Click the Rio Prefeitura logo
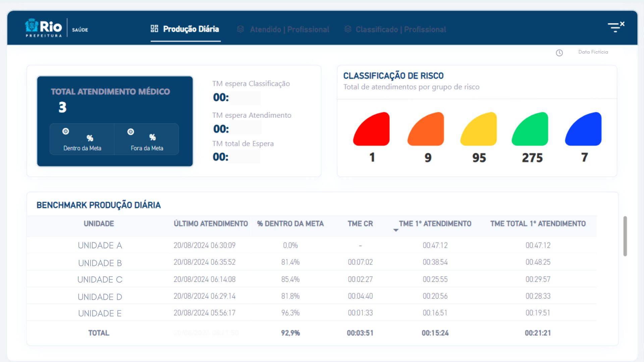The image size is (644, 362). (44, 28)
